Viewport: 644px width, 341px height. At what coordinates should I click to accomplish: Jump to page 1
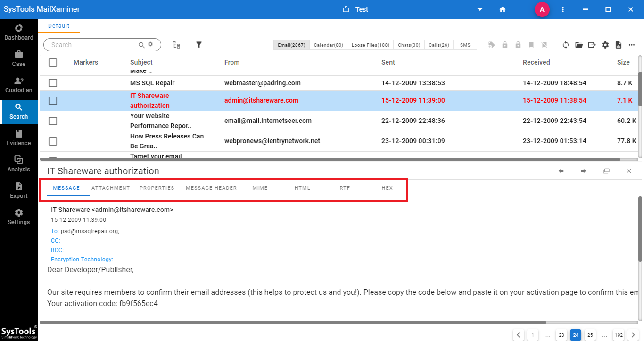pyautogui.click(x=533, y=335)
